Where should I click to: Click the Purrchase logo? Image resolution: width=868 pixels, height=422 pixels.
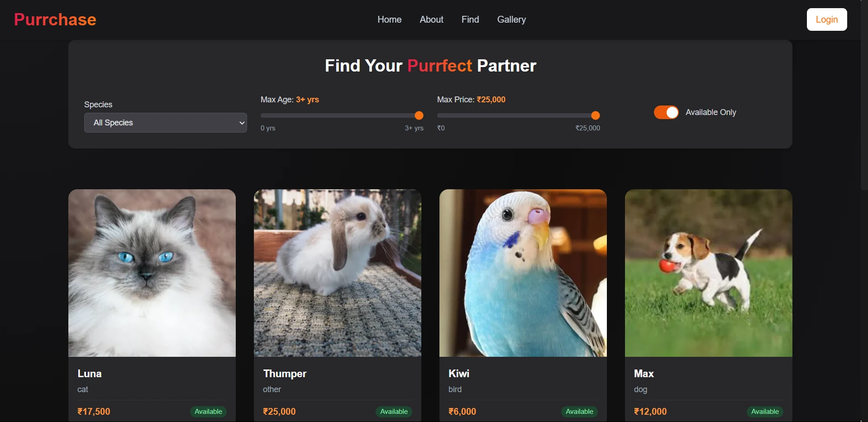54,19
